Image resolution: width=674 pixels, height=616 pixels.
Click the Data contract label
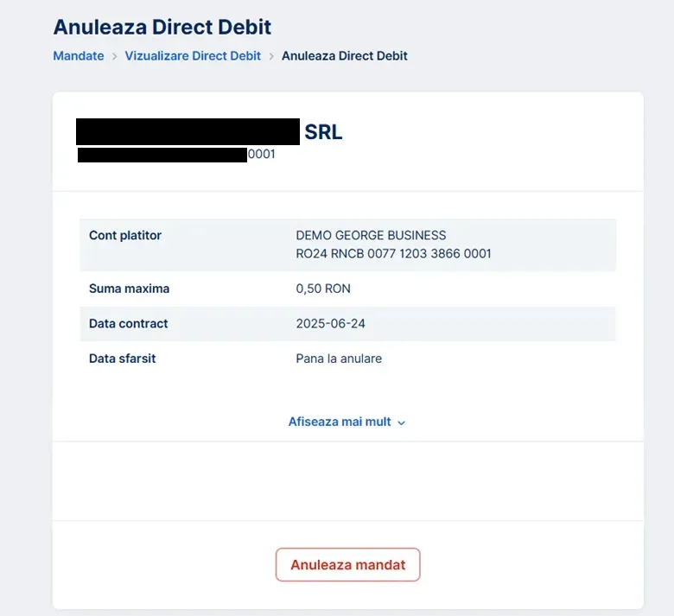click(129, 323)
